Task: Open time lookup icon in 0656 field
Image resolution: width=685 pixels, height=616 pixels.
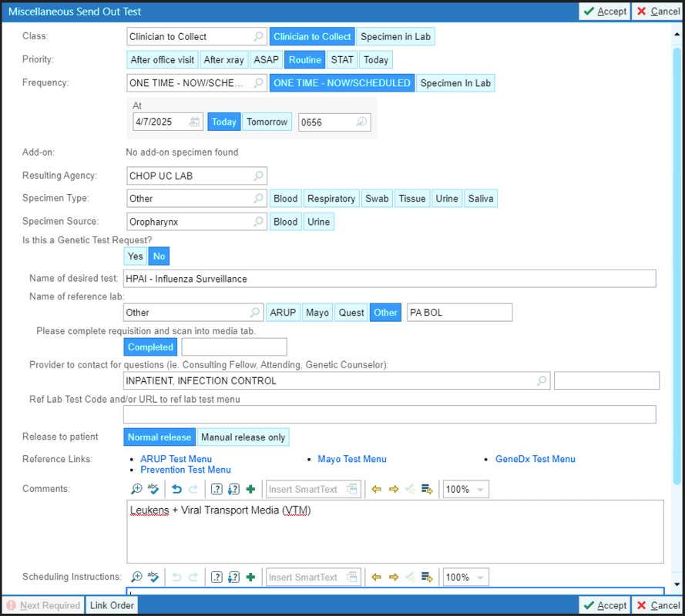Action: (361, 122)
